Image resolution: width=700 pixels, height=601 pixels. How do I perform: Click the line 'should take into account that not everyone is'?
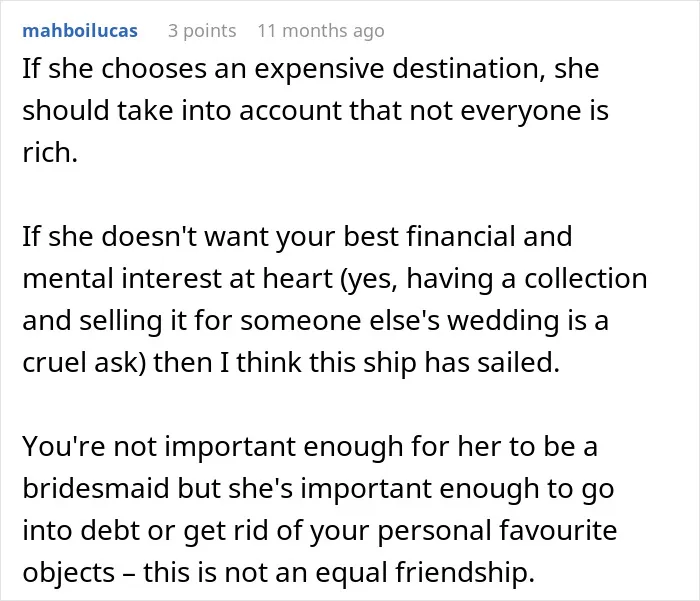tap(316, 111)
